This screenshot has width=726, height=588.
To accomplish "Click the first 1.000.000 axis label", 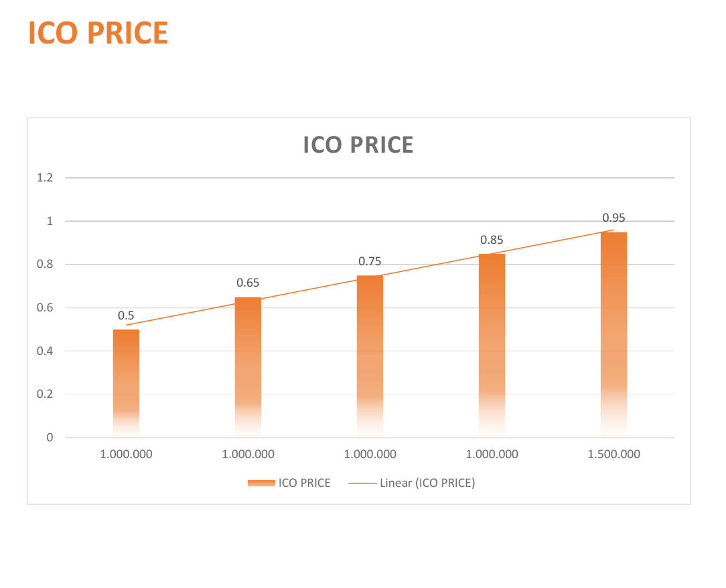I will pyautogui.click(x=126, y=454).
